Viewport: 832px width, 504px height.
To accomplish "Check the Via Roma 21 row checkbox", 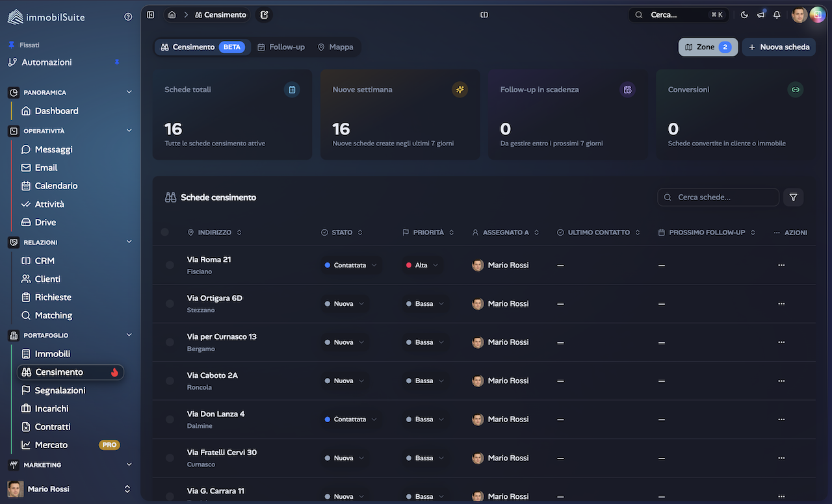I will click(170, 265).
